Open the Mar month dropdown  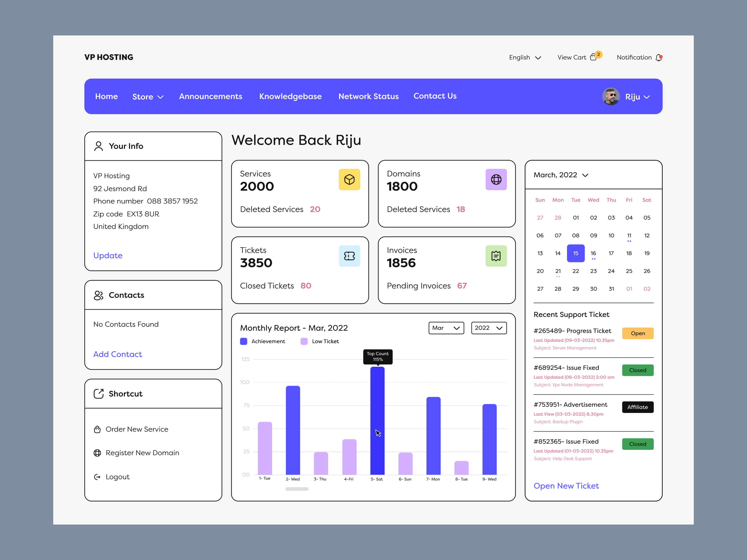446,328
